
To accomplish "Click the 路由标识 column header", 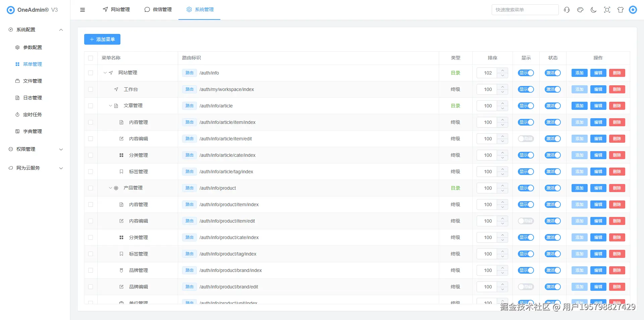I will (x=192, y=58).
